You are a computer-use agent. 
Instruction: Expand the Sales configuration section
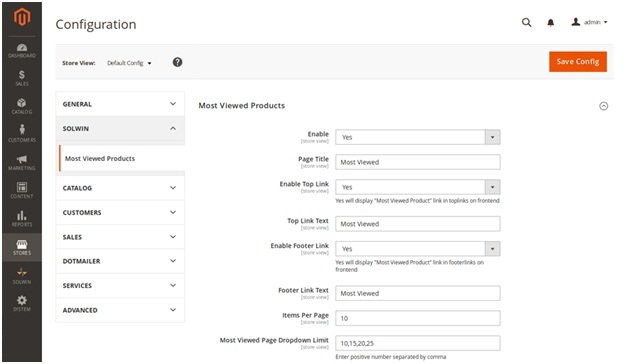point(120,237)
